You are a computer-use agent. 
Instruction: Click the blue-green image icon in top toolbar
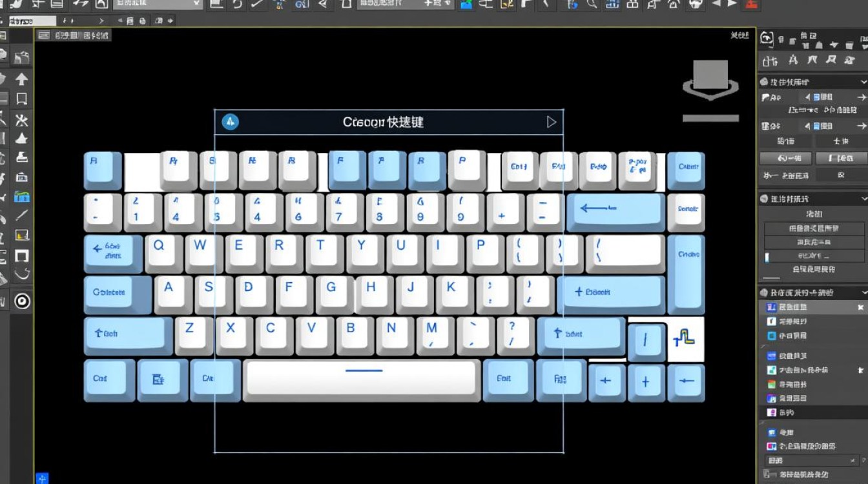(466, 4)
